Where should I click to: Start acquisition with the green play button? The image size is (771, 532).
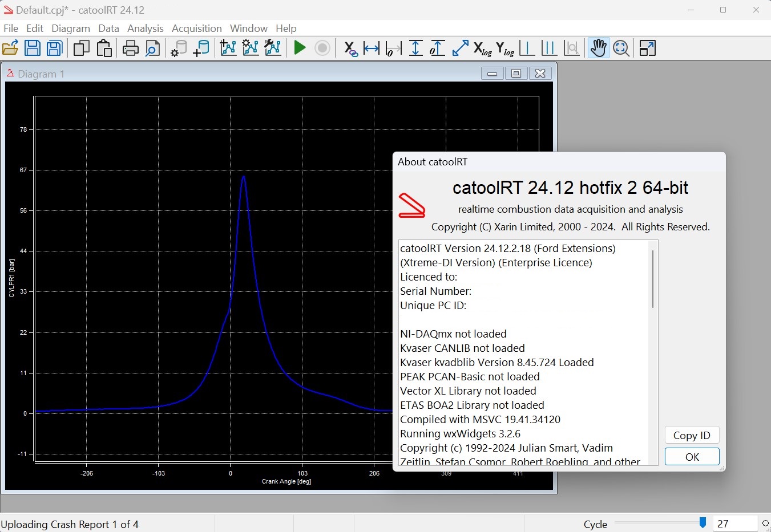[x=300, y=48]
